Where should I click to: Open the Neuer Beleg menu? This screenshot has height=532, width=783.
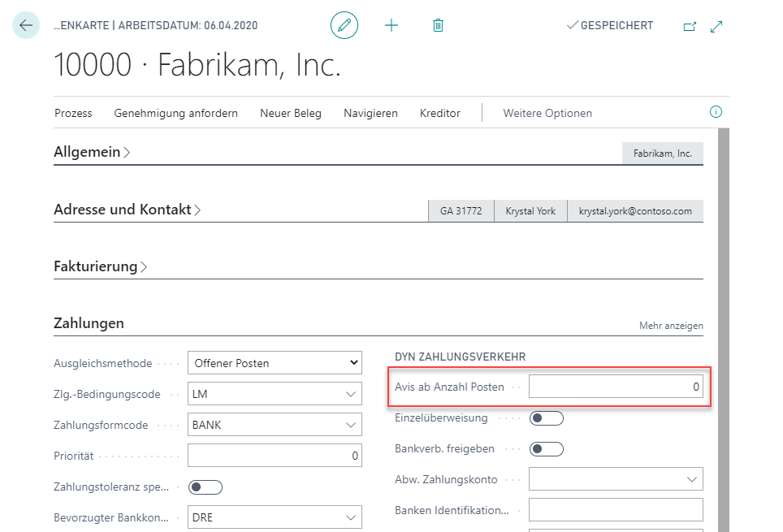click(x=291, y=114)
